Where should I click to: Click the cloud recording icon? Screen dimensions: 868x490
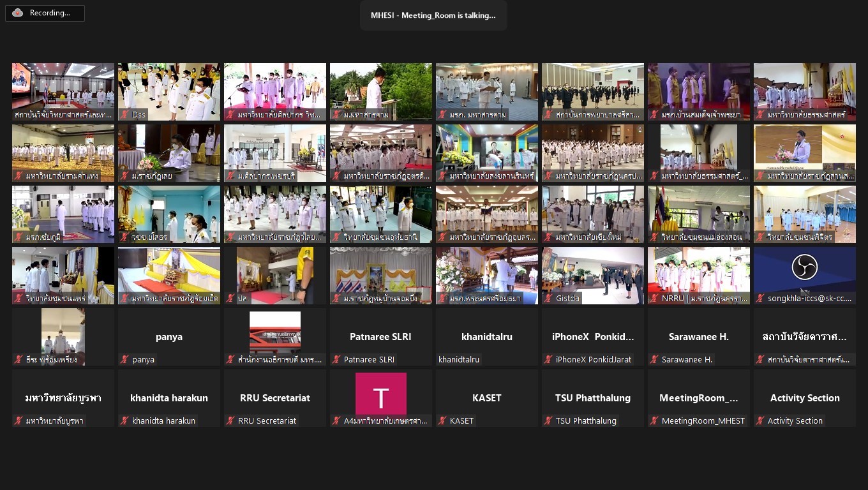pos(17,13)
